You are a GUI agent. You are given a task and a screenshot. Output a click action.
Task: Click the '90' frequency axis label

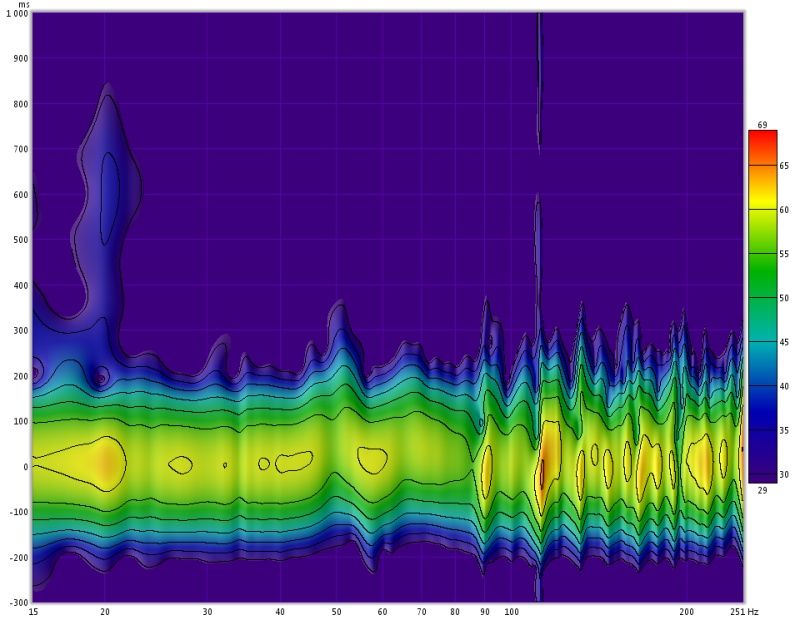point(485,612)
